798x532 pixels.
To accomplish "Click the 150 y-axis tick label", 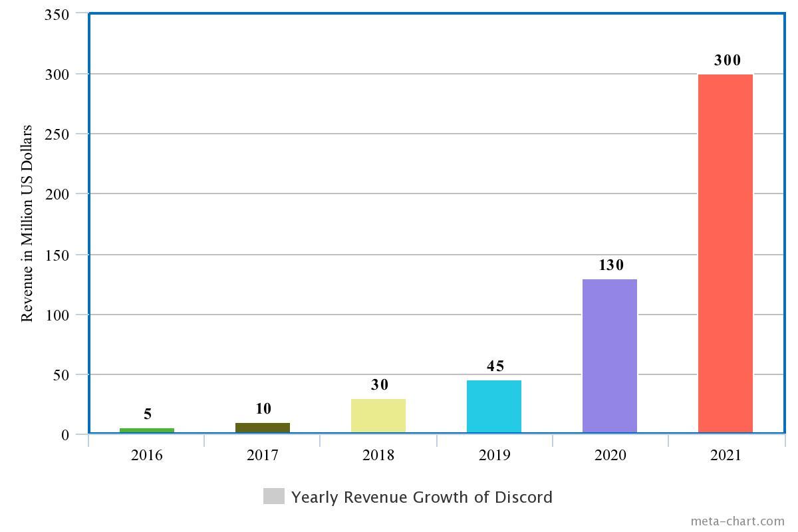I will (57, 255).
